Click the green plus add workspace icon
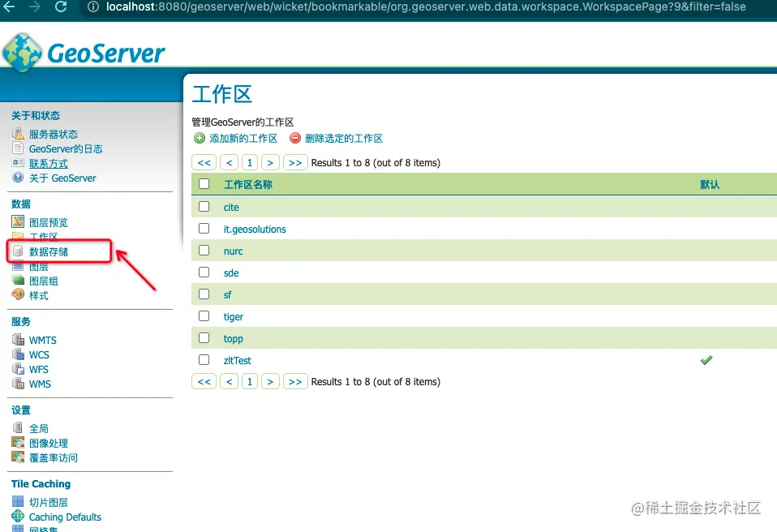Image resolution: width=777 pixels, height=532 pixels. 200,138
